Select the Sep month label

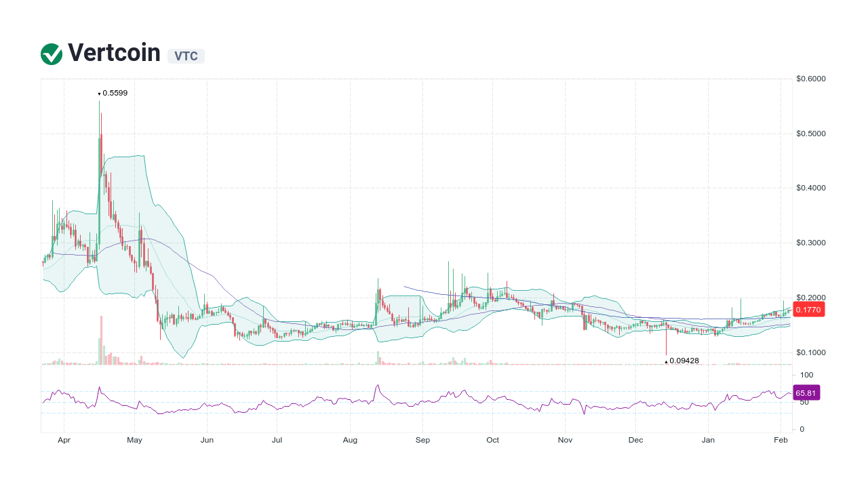(x=422, y=440)
